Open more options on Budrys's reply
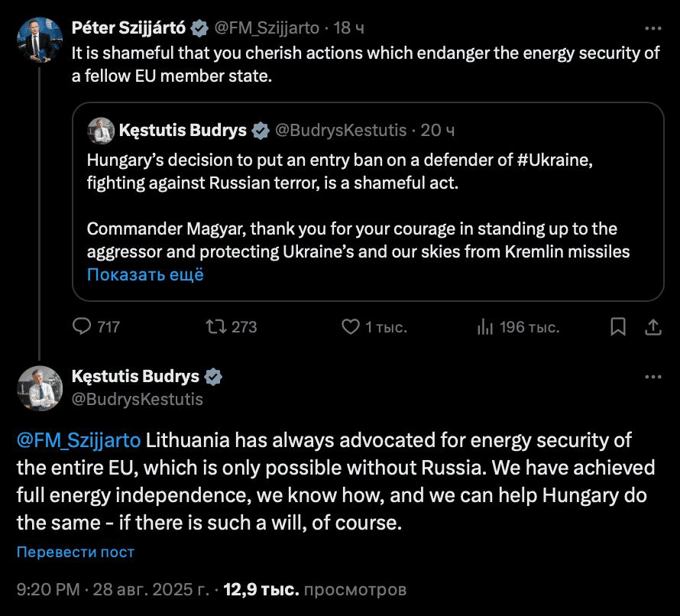680x616 pixels. click(653, 377)
